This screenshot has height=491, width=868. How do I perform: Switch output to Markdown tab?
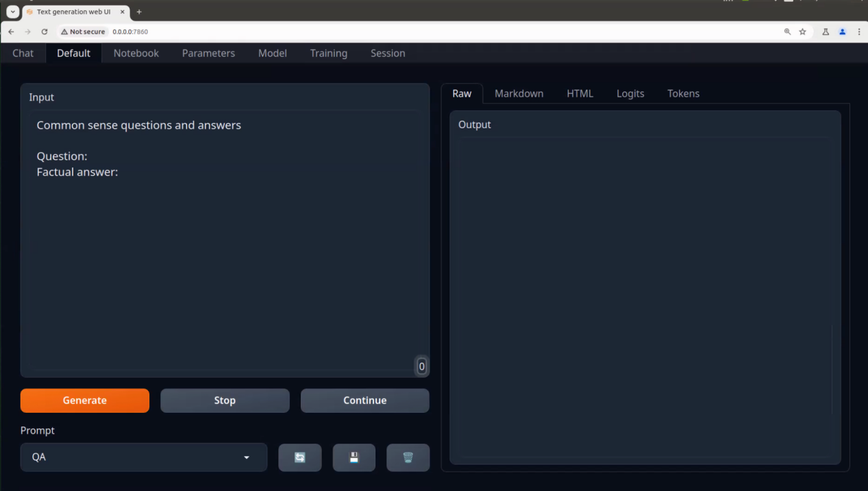click(519, 93)
